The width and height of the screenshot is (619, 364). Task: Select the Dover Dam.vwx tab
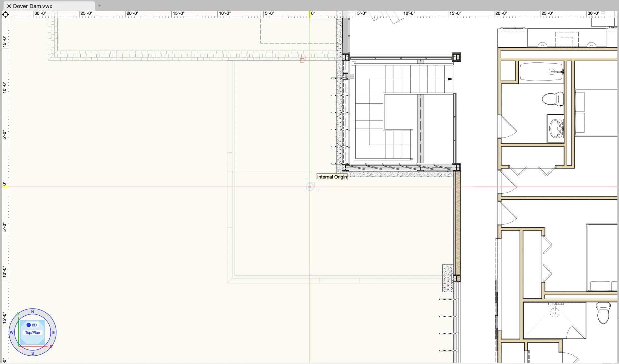pyautogui.click(x=32, y=6)
